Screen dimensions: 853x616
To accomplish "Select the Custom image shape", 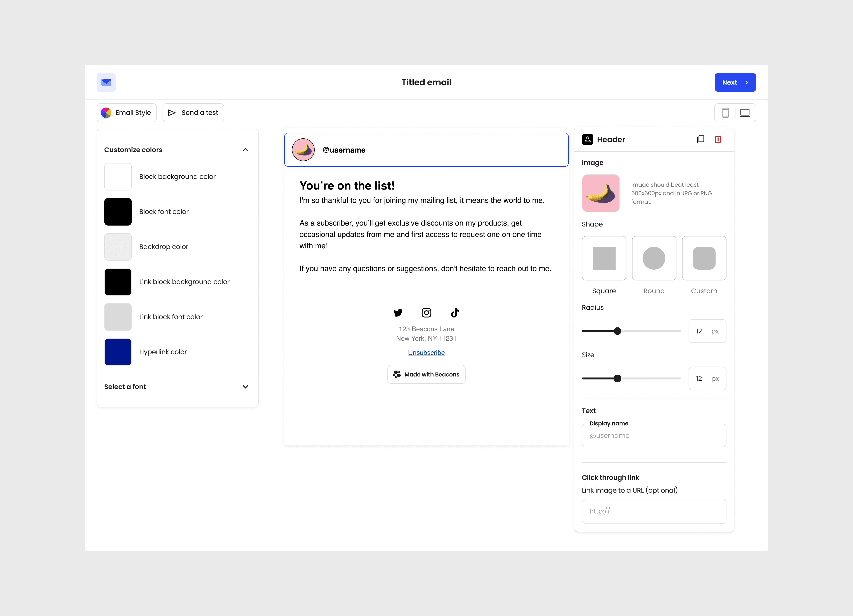I will click(x=704, y=258).
